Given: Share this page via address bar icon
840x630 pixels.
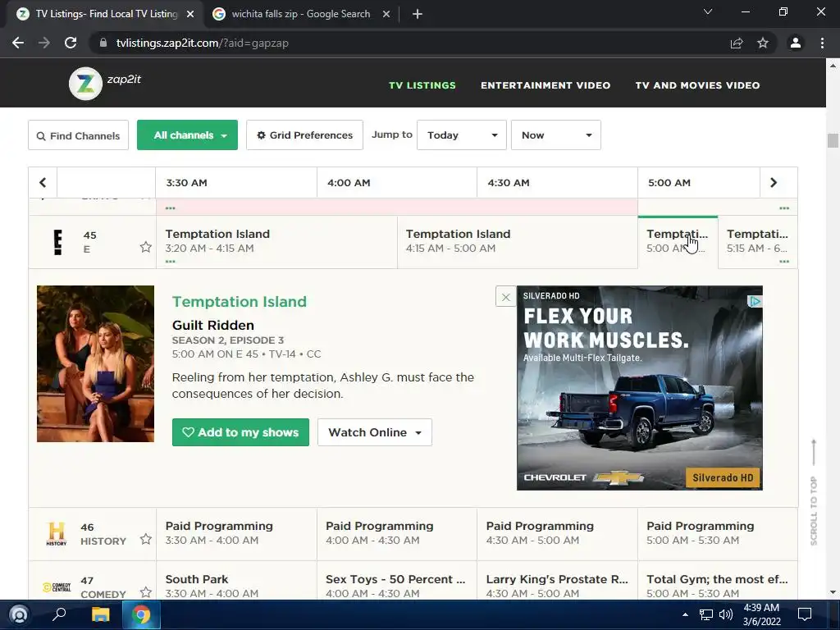Looking at the screenshot, I should coord(737,43).
